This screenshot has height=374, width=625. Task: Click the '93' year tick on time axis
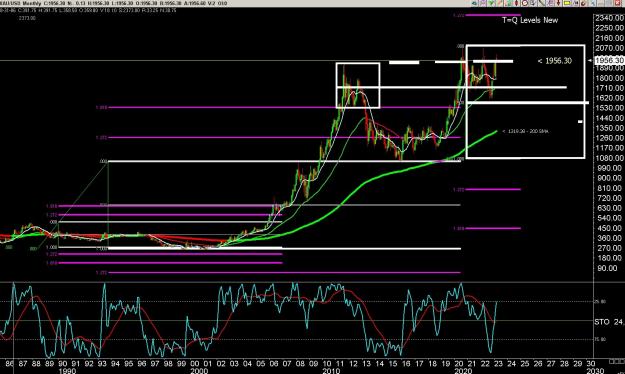coord(102,364)
